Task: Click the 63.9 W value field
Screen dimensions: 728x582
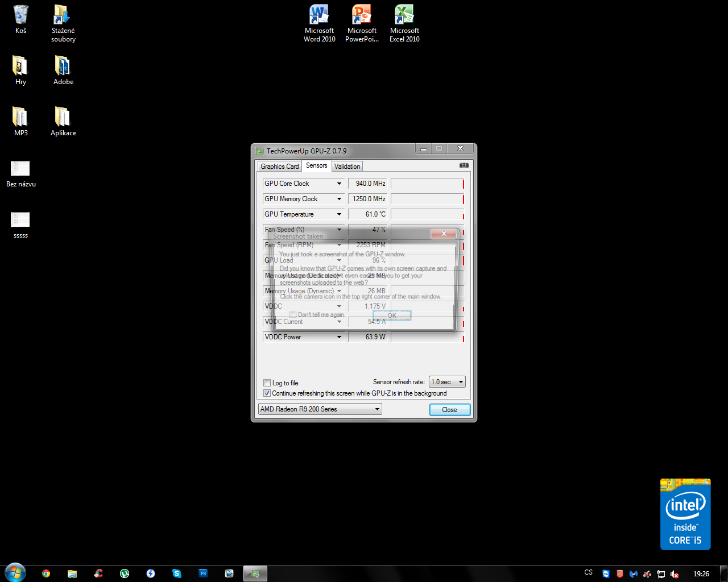Action: pyautogui.click(x=367, y=337)
